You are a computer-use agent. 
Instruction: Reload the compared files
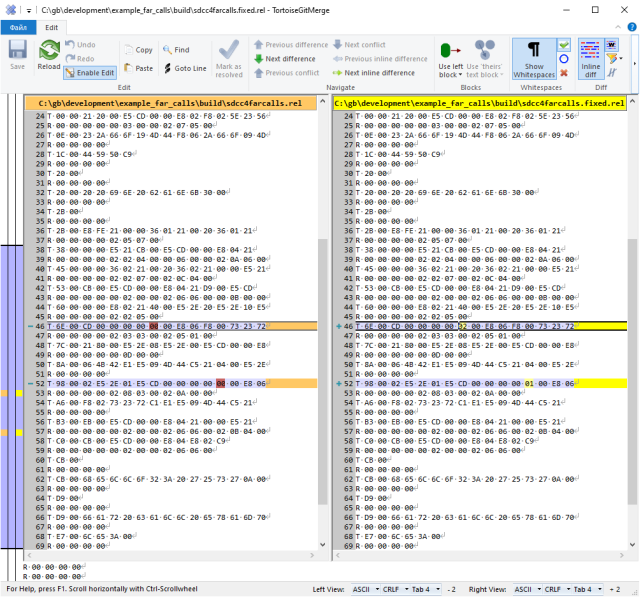point(49,55)
